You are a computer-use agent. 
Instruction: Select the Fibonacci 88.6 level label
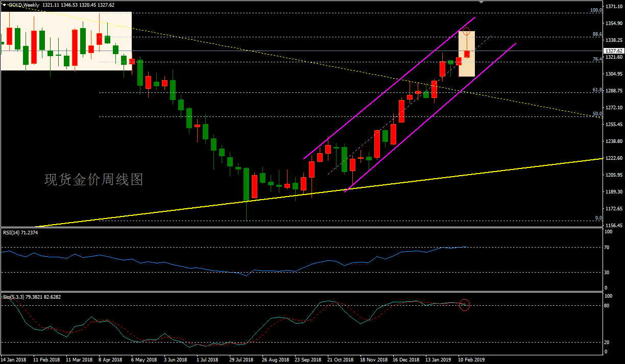[x=597, y=34]
